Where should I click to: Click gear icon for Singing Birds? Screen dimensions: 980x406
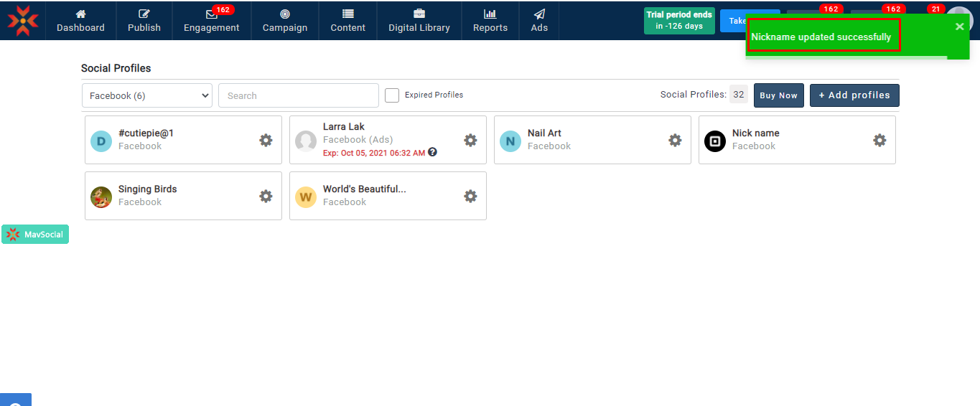click(266, 196)
